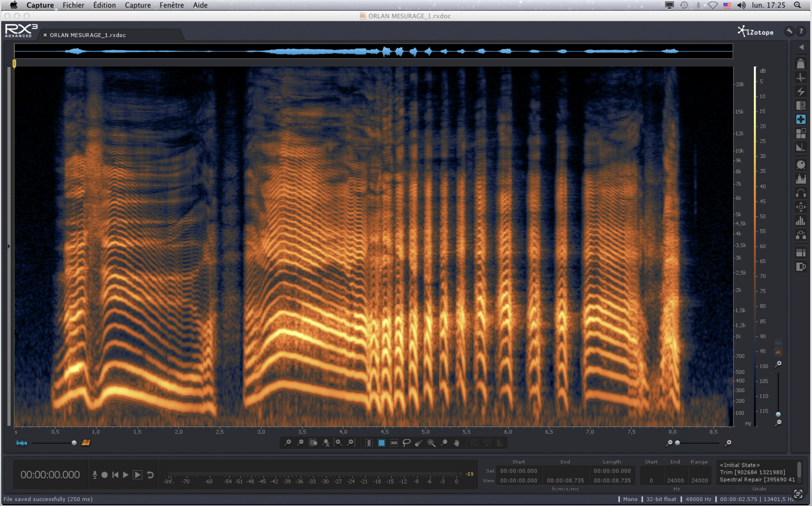Open the Declip module

coord(801,64)
